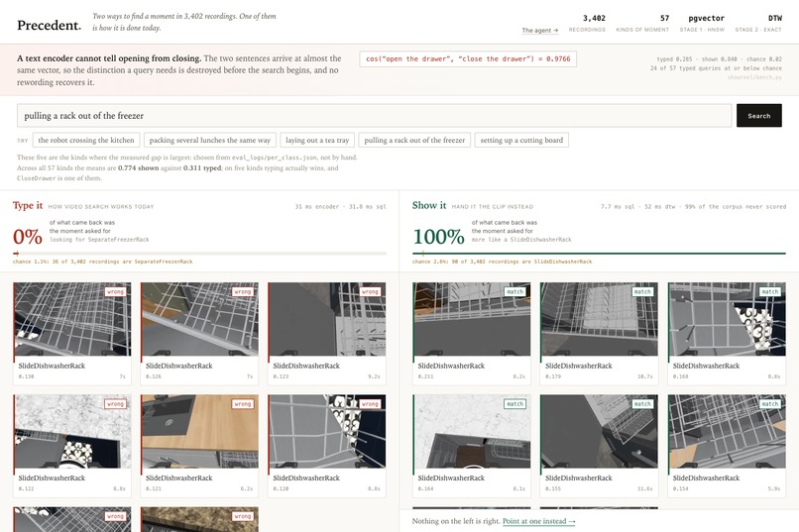Pick the "pulling a rack out of the freezer" chip
The height and width of the screenshot is (532, 799).
(414, 140)
